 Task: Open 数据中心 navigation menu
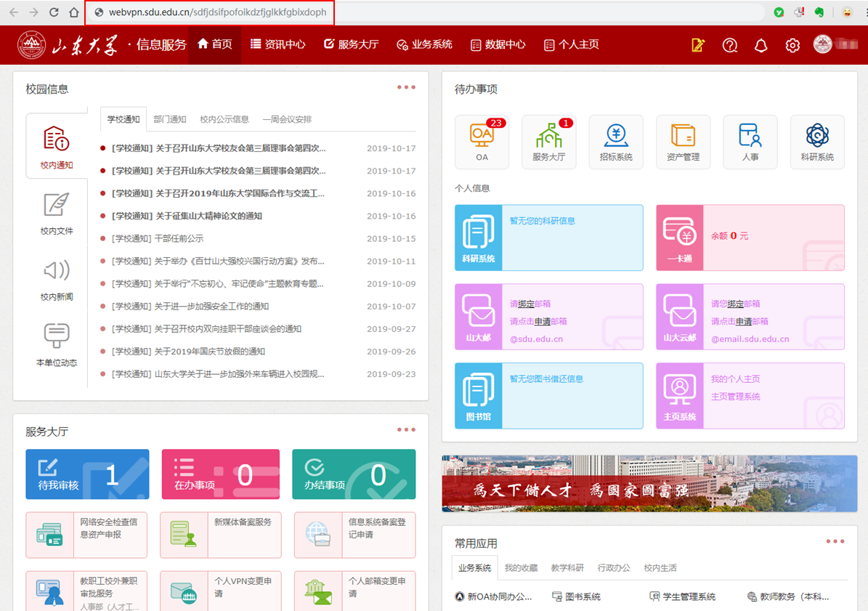pyautogui.click(x=498, y=44)
